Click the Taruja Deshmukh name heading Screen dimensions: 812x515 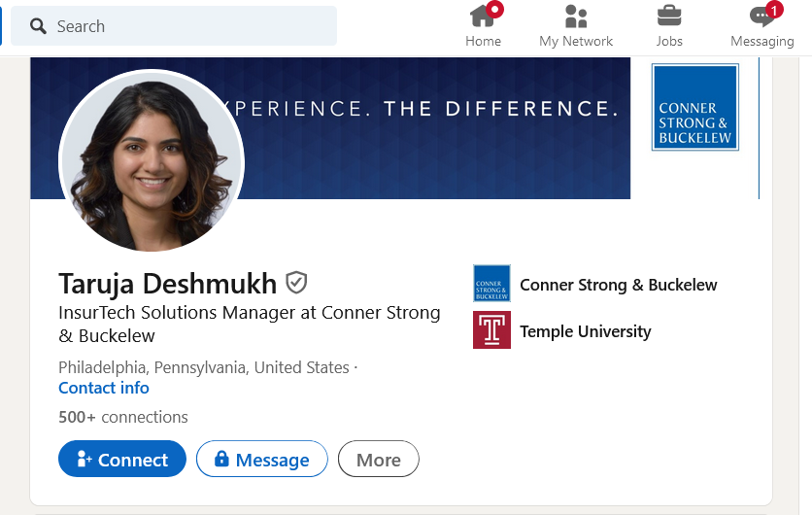(x=168, y=284)
